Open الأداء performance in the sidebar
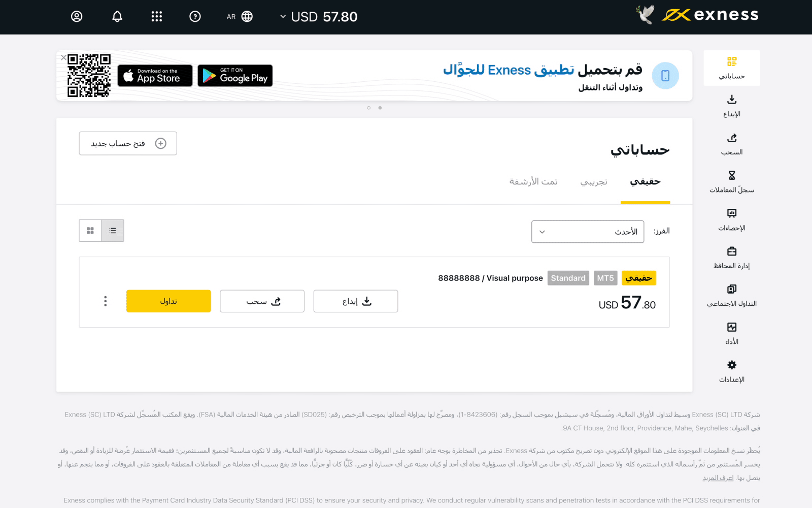The image size is (812, 508). (732, 333)
